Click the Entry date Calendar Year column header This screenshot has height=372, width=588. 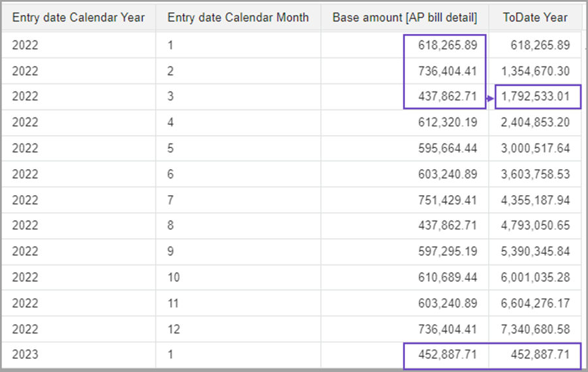pyautogui.click(x=78, y=18)
